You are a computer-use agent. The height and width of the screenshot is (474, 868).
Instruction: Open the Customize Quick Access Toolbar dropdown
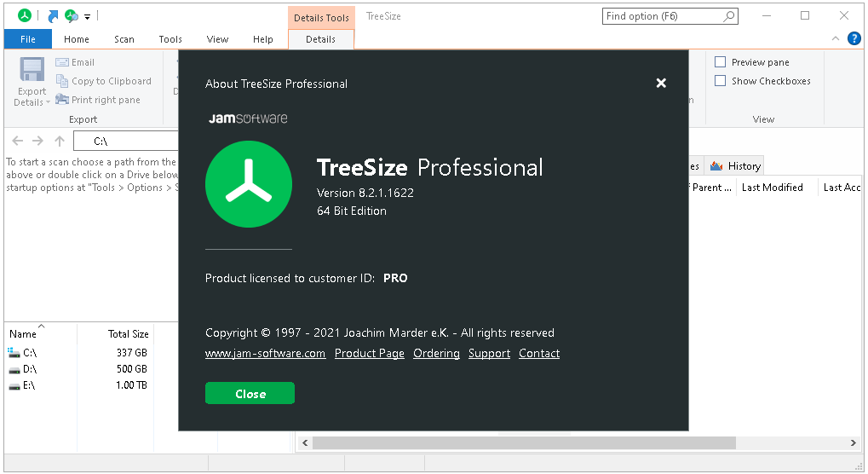coord(87,16)
